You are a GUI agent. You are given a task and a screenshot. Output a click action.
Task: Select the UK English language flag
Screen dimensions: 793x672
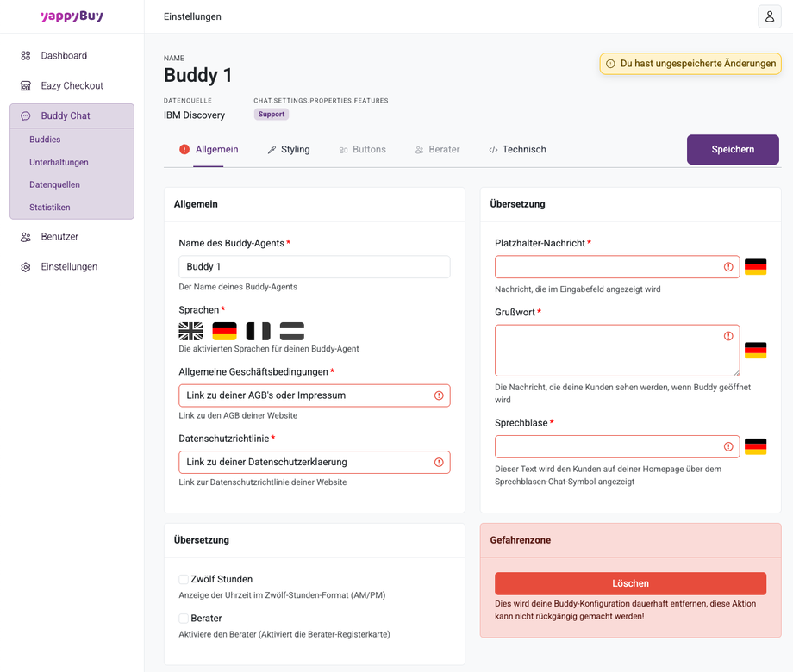coord(190,331)
